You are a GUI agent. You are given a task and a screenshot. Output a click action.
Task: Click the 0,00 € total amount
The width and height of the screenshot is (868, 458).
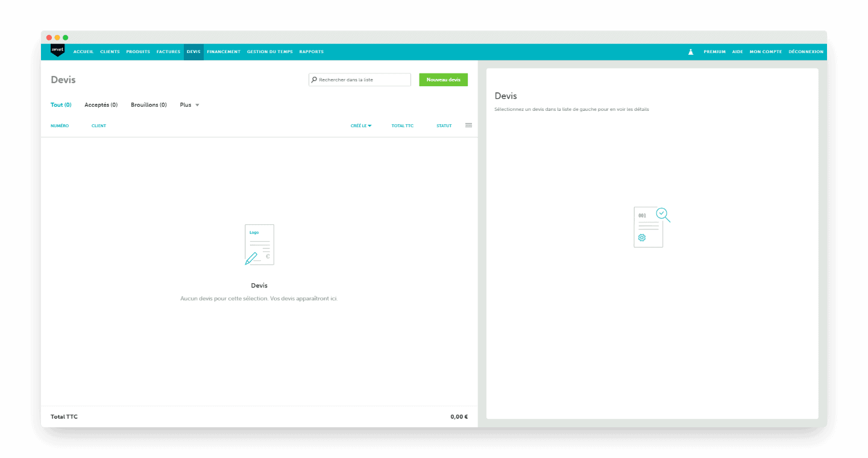tap(459, 417)
